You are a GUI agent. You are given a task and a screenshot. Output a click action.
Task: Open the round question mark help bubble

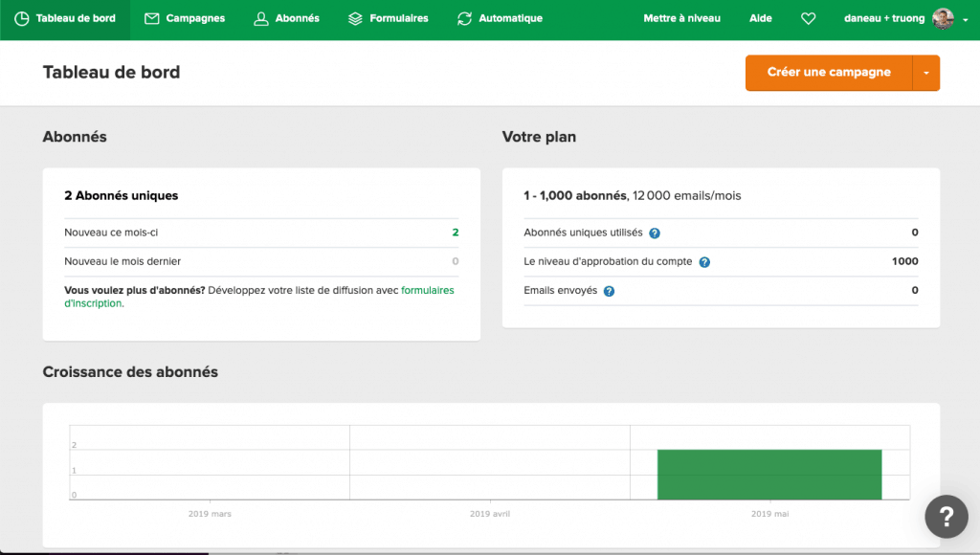pyautogui.click(x=946, y=517)
